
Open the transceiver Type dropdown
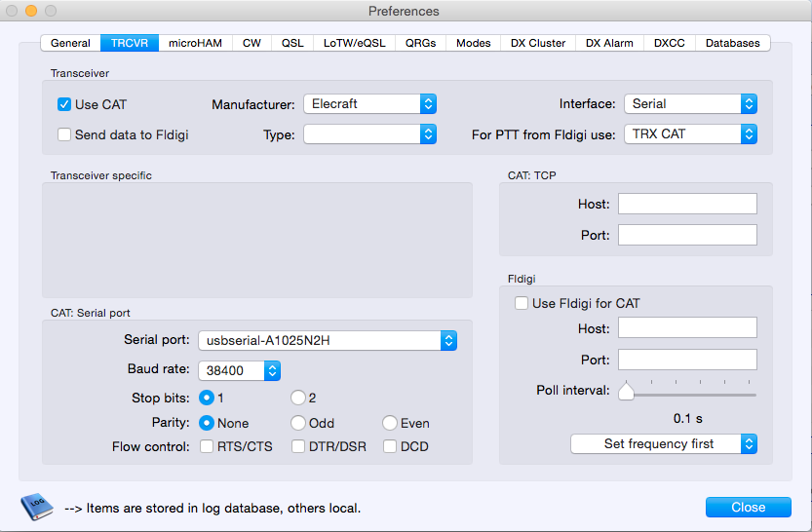pos(369,134)
